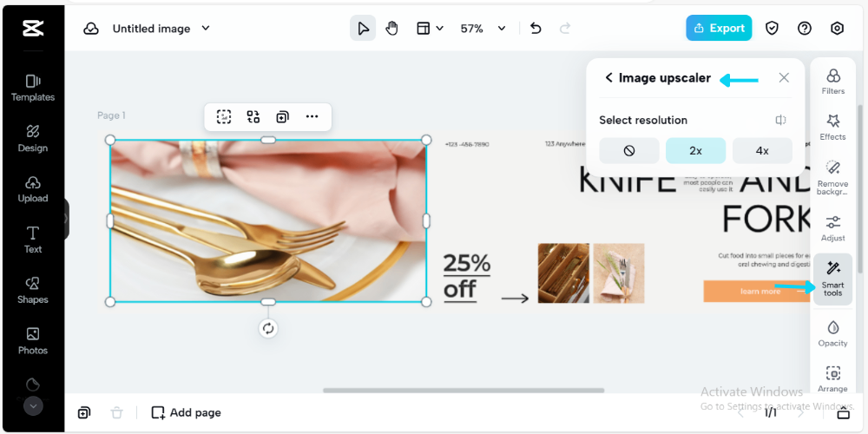Screen dimensions: 868x434
Task: Redo the last undone action
Action: tap(565, 29)
